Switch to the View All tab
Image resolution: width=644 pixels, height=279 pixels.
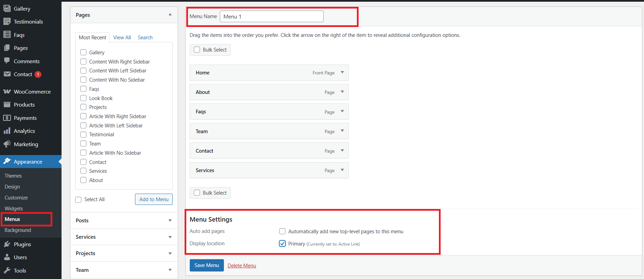point(122,38)
